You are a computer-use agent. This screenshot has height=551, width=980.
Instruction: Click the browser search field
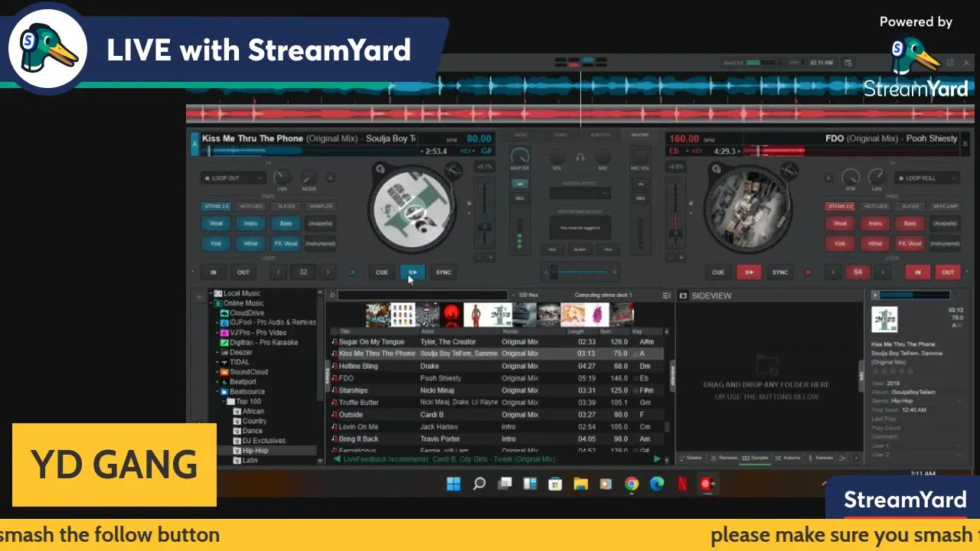pyautogui.click(x=423, y=295)
